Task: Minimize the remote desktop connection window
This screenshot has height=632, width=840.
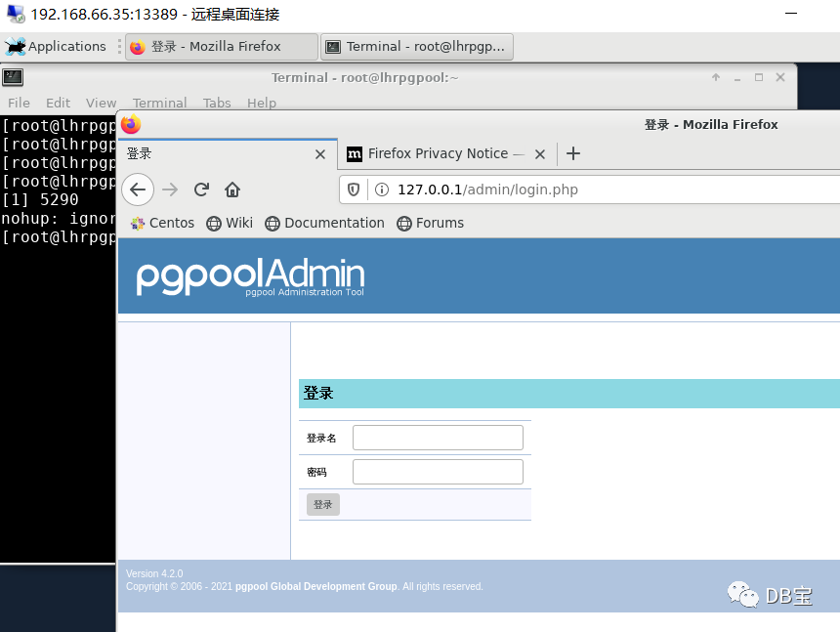Action: tap(791, 14)
